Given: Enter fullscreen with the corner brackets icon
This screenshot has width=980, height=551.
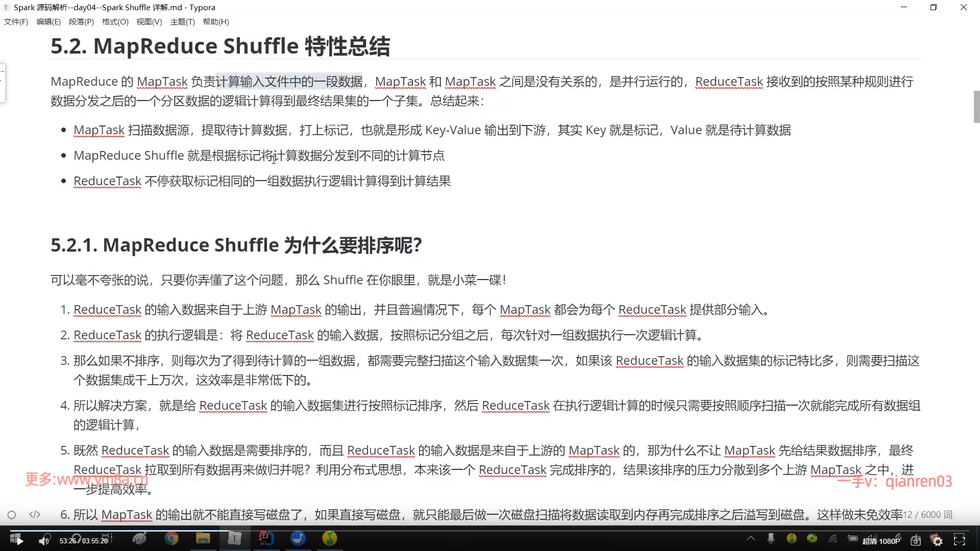Looking at the screenshot, I should [x=960, y=540].
